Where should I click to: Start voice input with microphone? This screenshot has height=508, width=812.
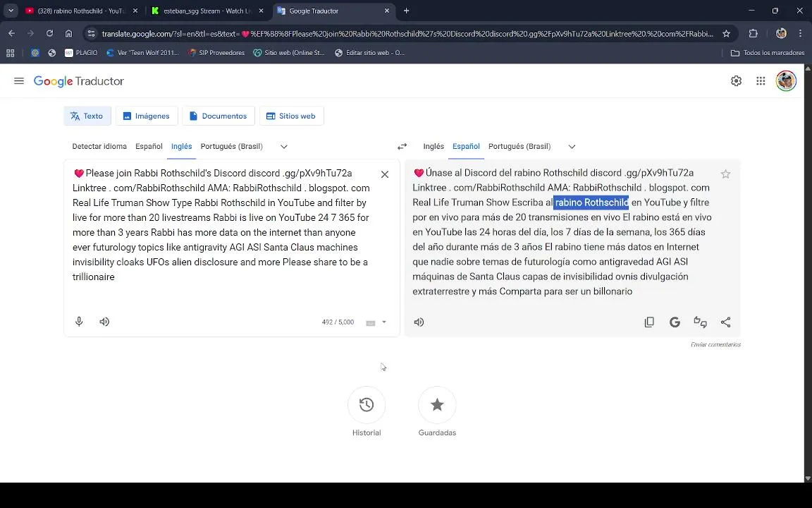(79, 322)
